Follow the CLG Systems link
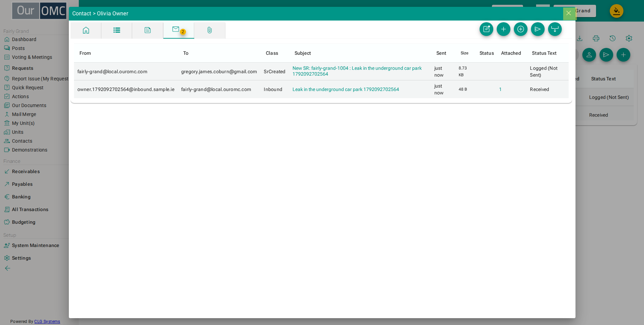 (47, 322)
